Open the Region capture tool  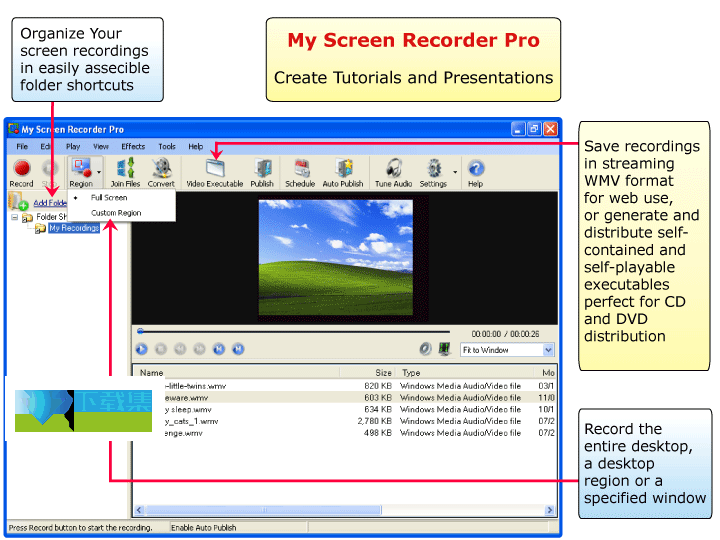point(81,173)
